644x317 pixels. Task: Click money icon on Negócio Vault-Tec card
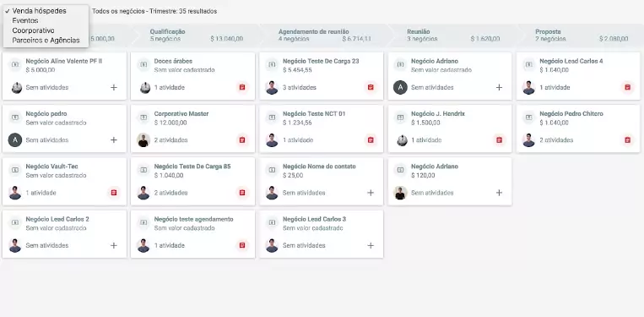[x=15, y=170]
